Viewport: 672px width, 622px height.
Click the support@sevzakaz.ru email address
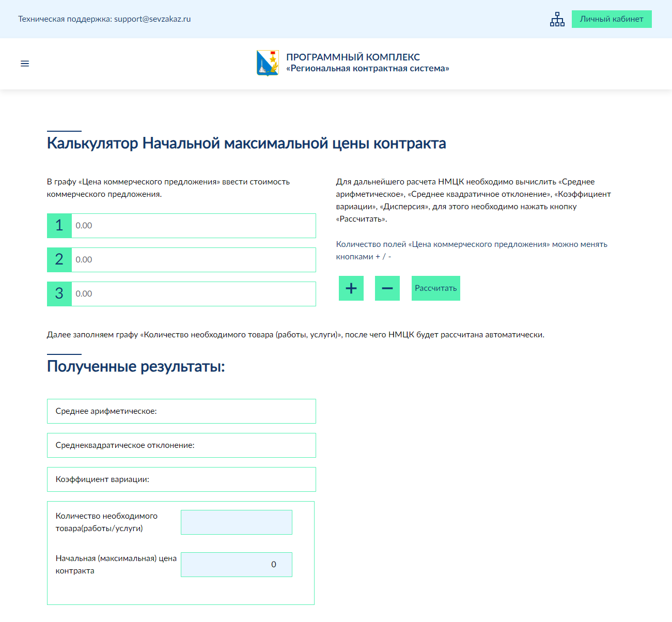(x=152, y=19)
